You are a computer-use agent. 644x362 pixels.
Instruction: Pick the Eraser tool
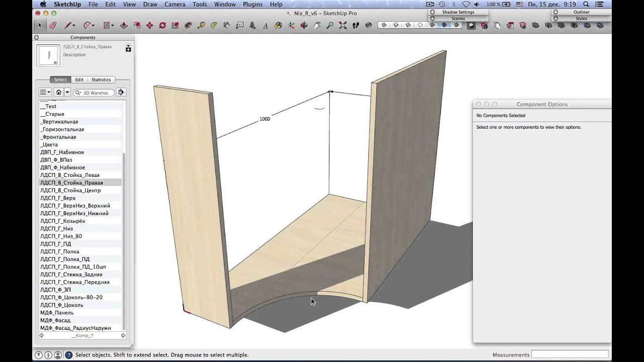pyautogui.click(x=53, y=25)
